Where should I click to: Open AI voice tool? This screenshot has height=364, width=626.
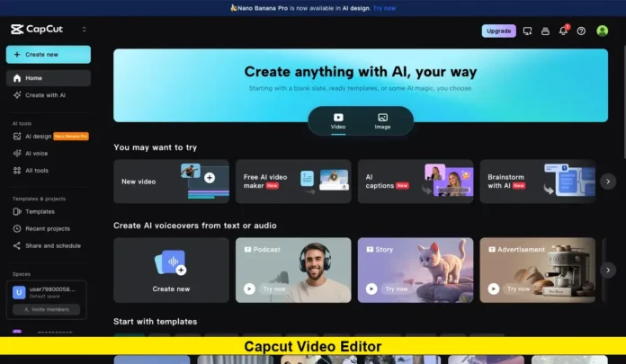49,154
